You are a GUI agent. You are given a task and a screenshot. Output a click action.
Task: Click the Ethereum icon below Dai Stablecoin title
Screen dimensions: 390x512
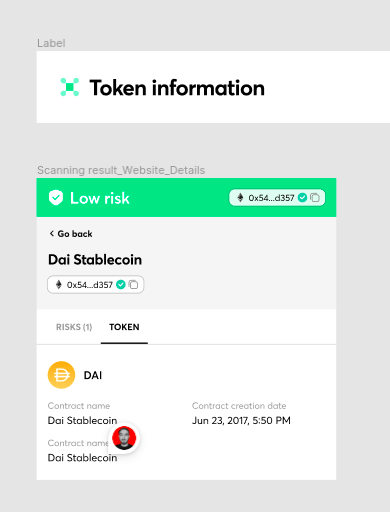[x=59, y=285]
